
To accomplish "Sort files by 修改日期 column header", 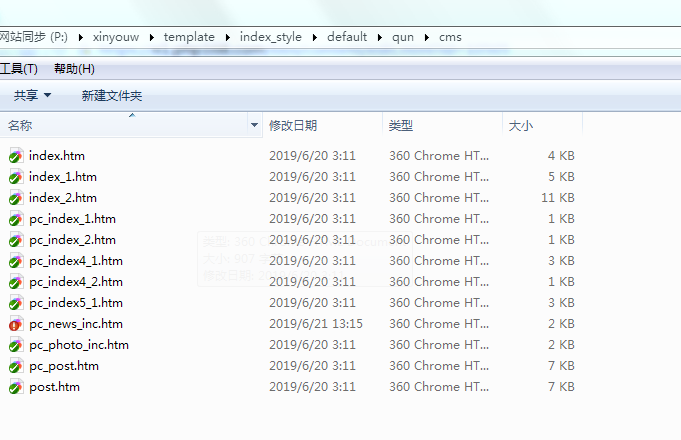I will tap(293, 126).
